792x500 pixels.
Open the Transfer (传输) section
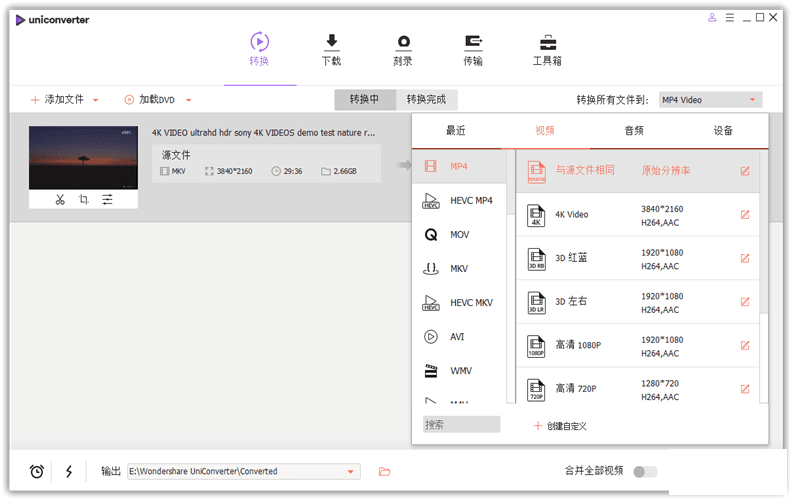tap(473, 49)
